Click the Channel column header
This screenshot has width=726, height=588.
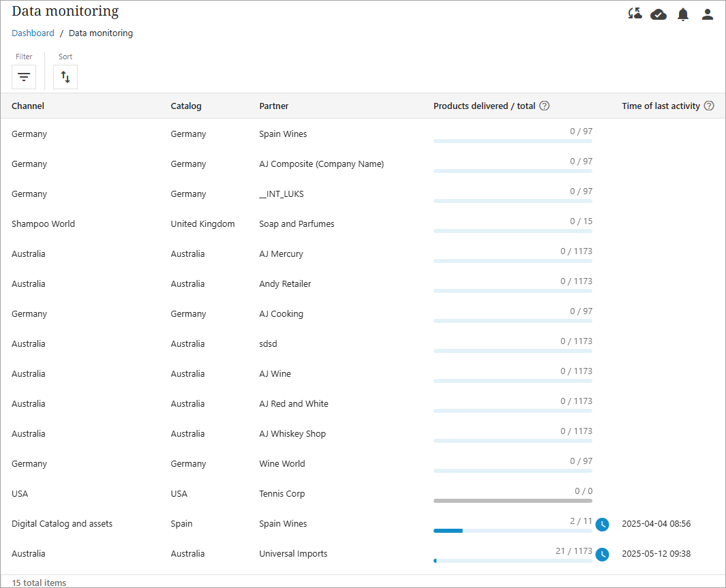click(x=28, y=106)
